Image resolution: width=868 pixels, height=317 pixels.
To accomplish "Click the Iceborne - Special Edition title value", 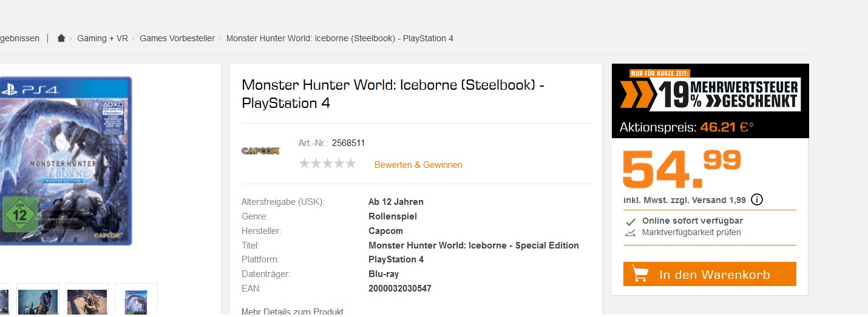I will click(x=473, y=245).
